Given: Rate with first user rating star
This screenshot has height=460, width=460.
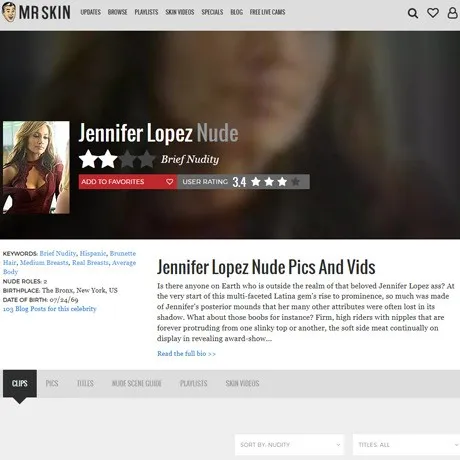Looking at the screenshot, I should coord(256,182).
